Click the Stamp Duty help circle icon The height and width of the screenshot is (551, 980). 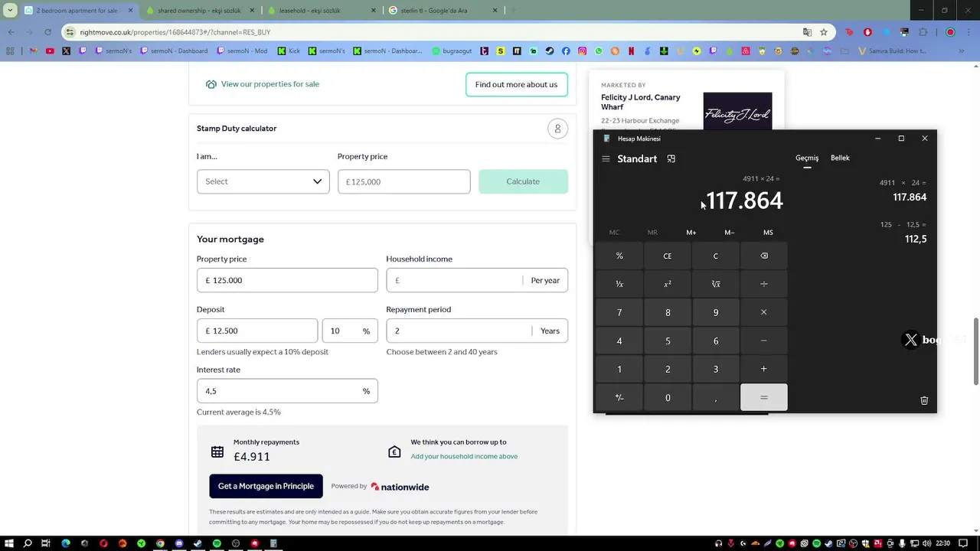558,129
